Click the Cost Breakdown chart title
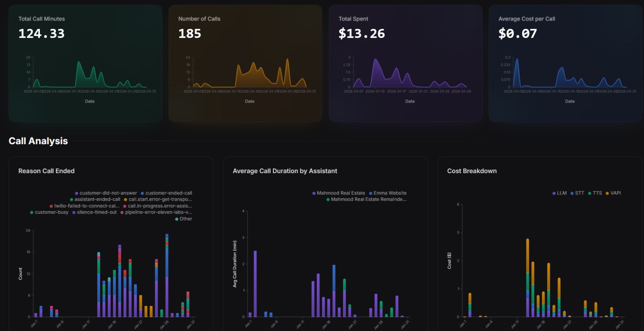The width and height of the screenshot is (644, 331). 472,171
